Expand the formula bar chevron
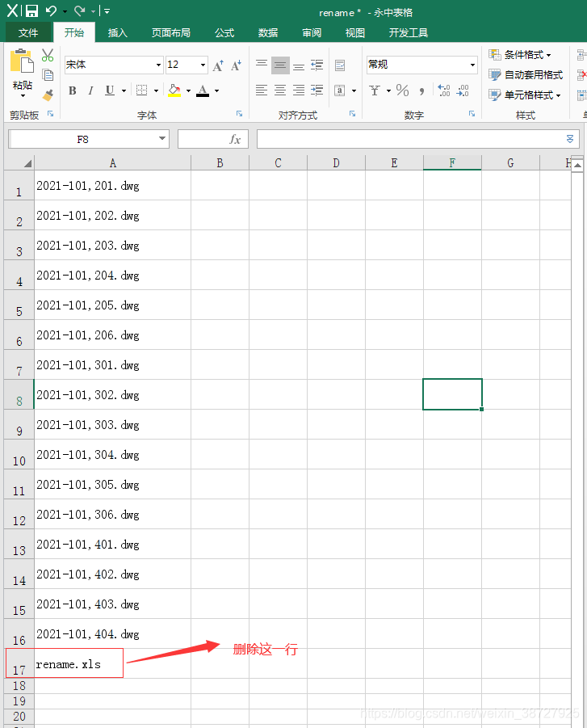587x728 pixels. [x=570, y=139]
